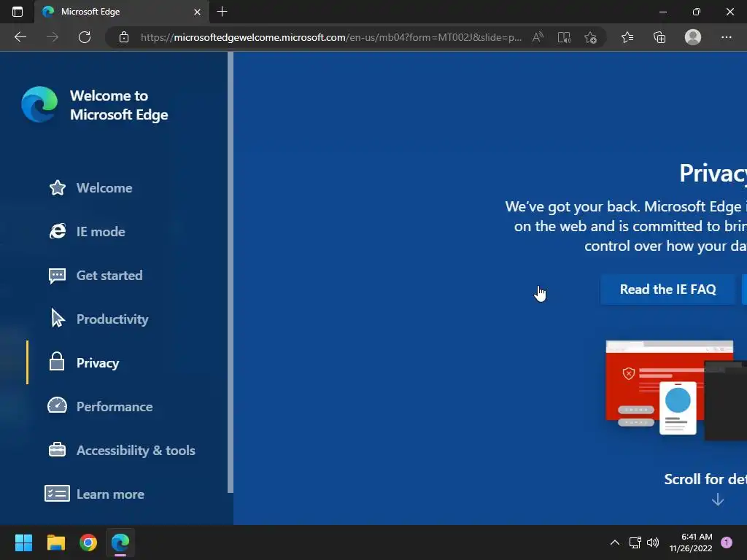The image size is (747, 560).
Task: Open the Collections panel
Action: coord(659,37)
